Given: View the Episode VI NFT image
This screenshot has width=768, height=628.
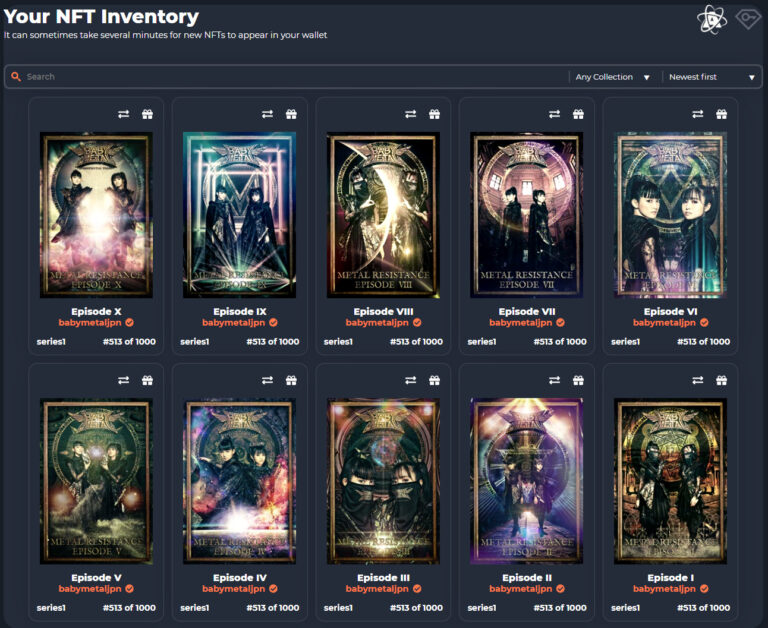Looking at the screenshot, I should 671,215.
